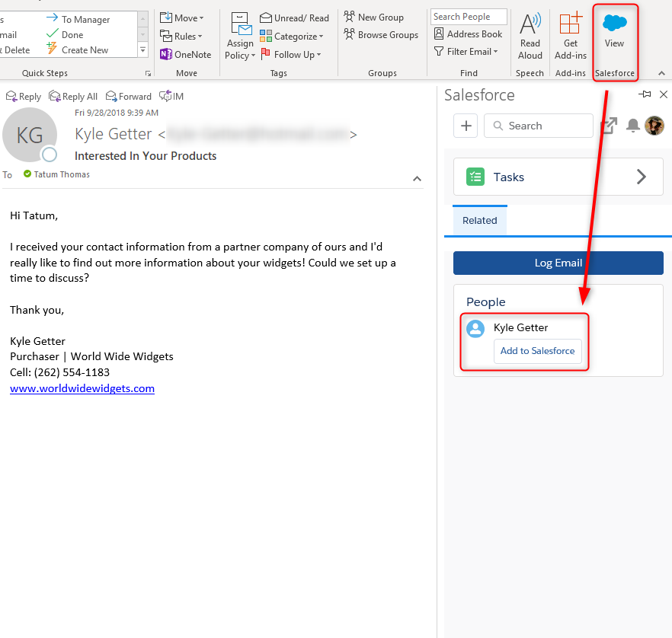
Task: Open the Follow Up flag dropdown
Action: point(290,54)
